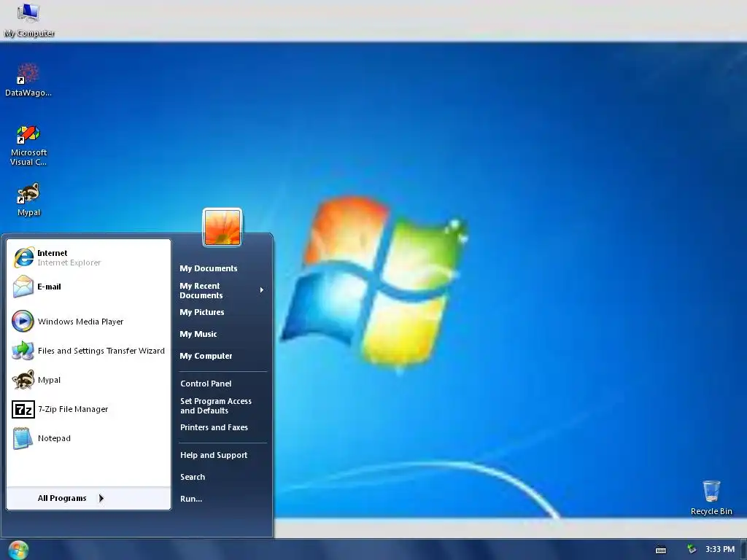747x560 pixels.
Task: Open Files and Settings Transfer Wizard
Action: pyautogui.click(x=88, y=351)
